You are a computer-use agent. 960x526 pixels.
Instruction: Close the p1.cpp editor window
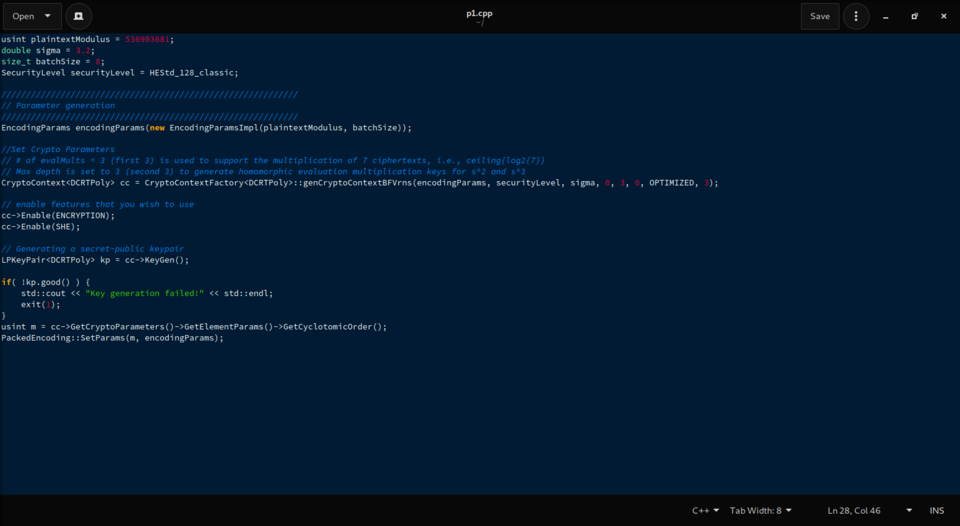[x=943, y=17]
